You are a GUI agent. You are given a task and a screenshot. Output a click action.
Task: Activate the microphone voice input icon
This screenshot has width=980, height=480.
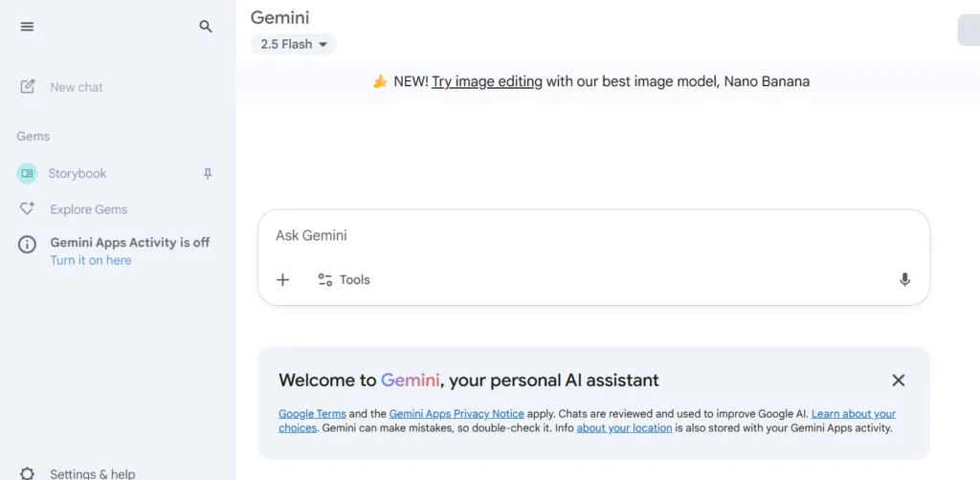904,279
